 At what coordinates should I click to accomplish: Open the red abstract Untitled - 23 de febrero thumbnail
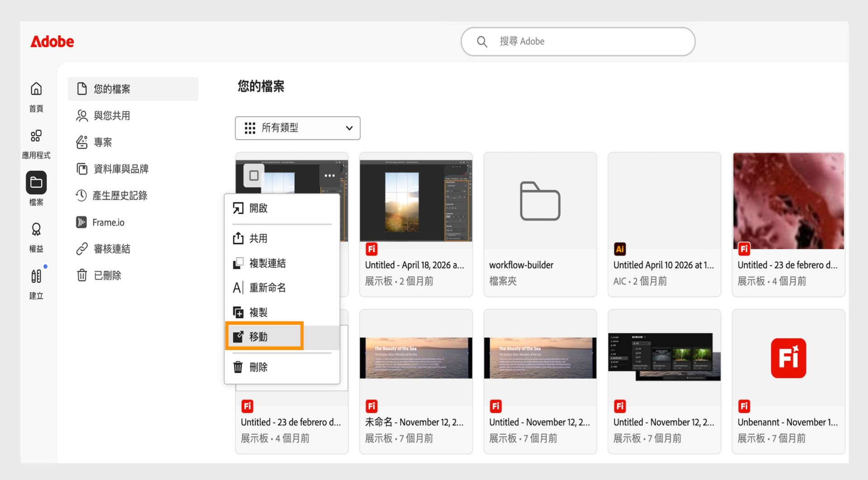788,200
